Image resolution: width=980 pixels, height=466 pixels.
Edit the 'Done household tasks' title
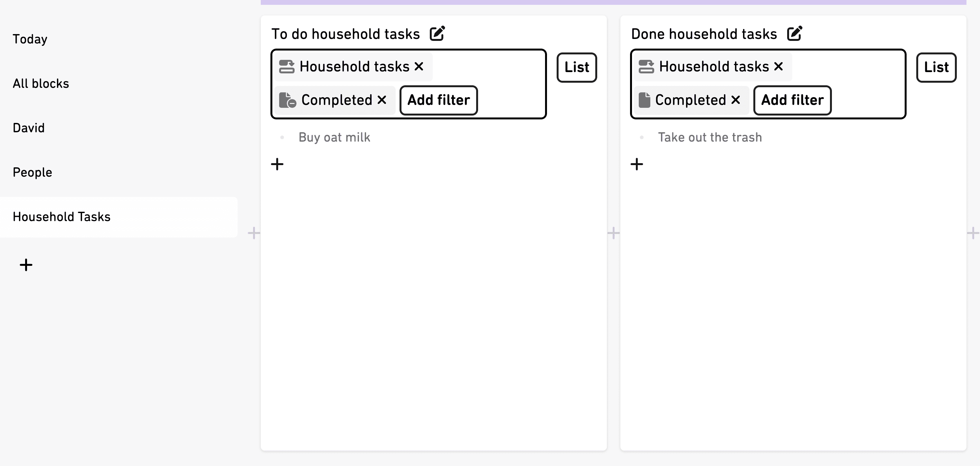coord(794,33)
